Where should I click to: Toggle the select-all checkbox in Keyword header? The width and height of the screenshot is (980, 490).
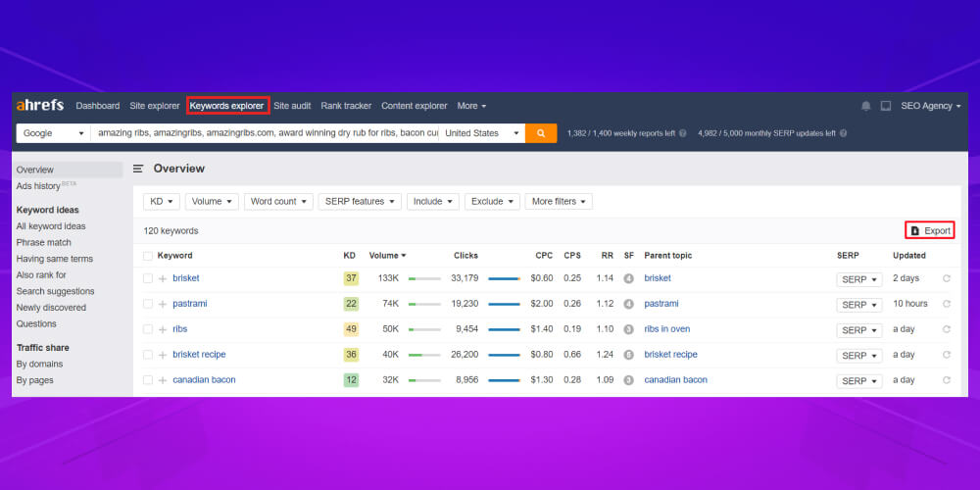(148, 256)
